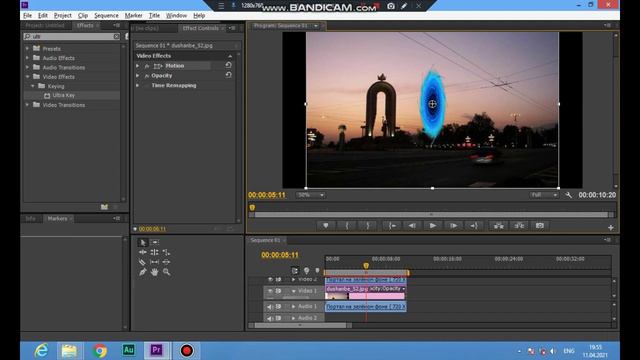Step forward one frame

453,226
